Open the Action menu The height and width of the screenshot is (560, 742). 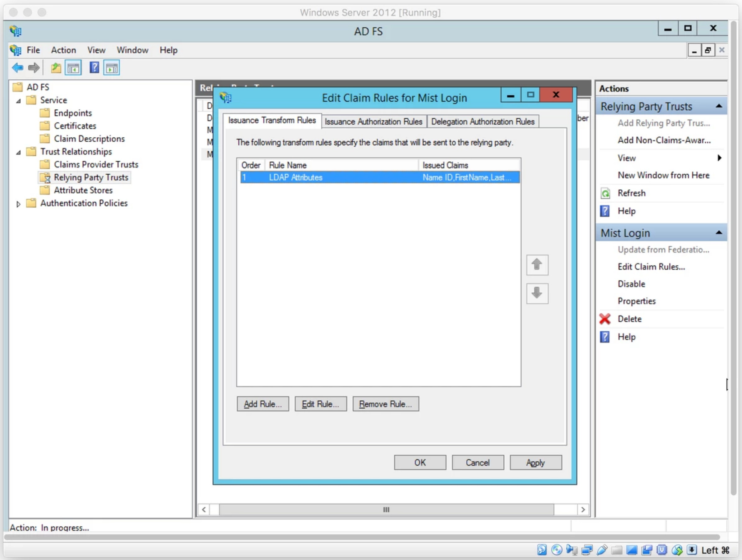(63, 50)
